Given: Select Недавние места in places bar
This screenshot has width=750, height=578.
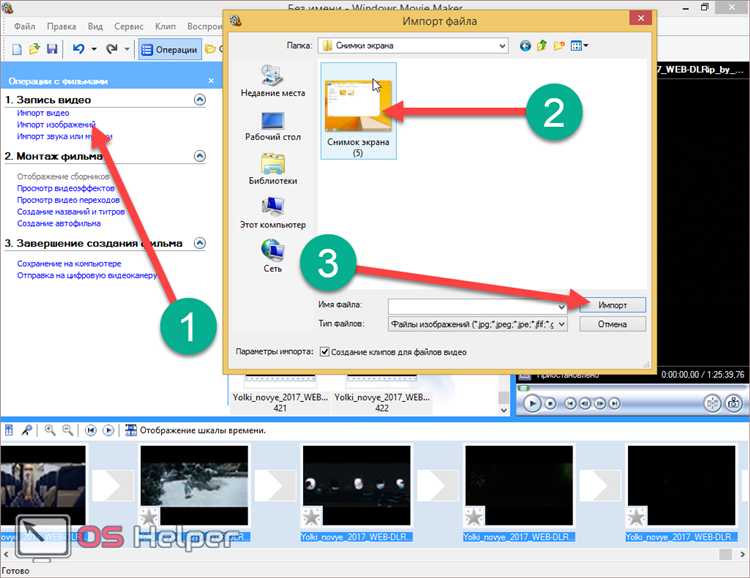Looking at the screenshot, I should [273, 81].
